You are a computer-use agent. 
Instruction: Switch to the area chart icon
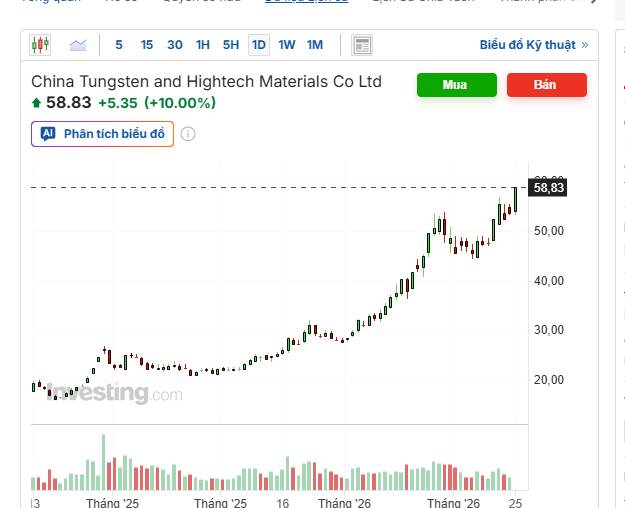coord(78,45)
